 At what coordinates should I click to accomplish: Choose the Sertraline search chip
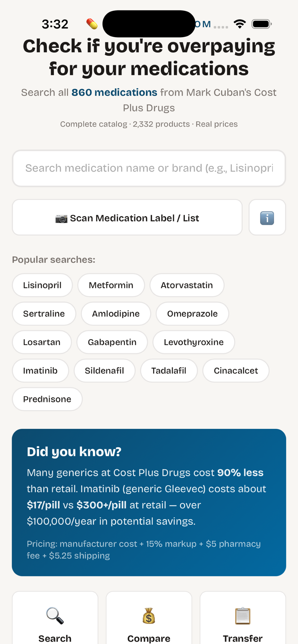pos(44,314)
